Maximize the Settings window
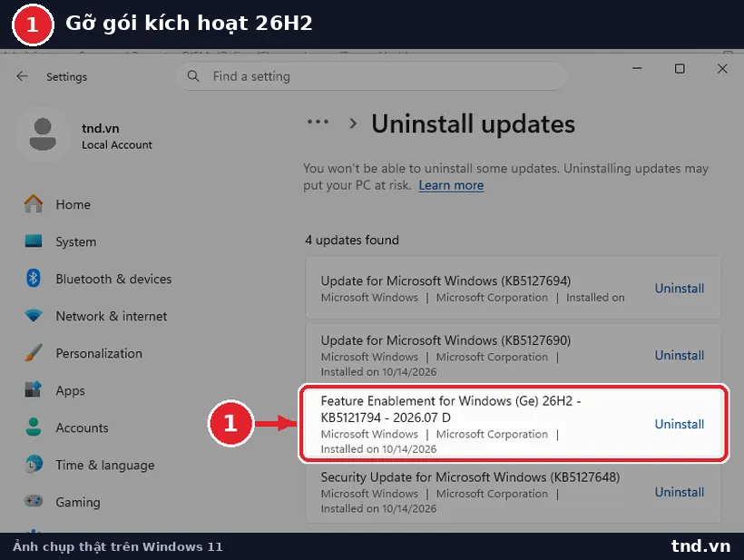The height and width of the screenshot is (560, 744). point(680,69)
